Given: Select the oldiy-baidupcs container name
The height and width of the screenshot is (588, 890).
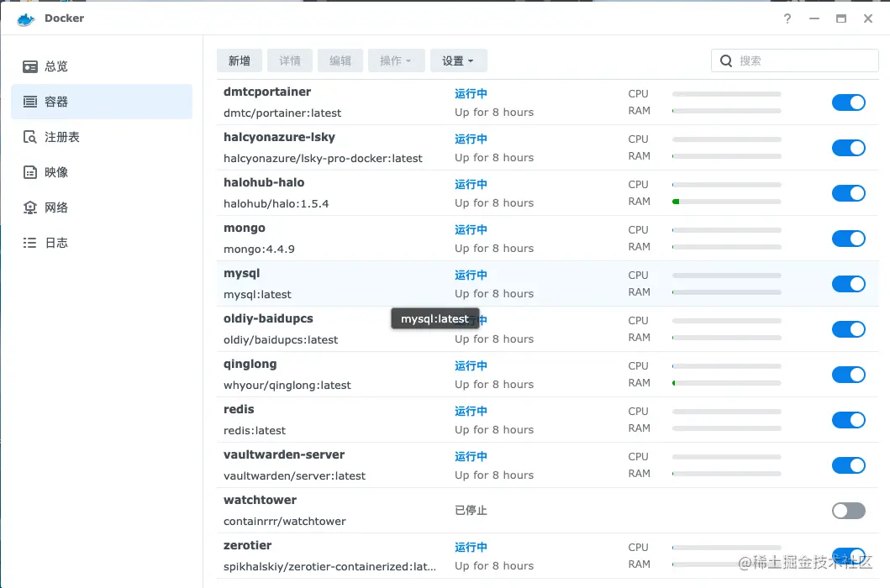Looking at the screenshot, I should (268, 319).
